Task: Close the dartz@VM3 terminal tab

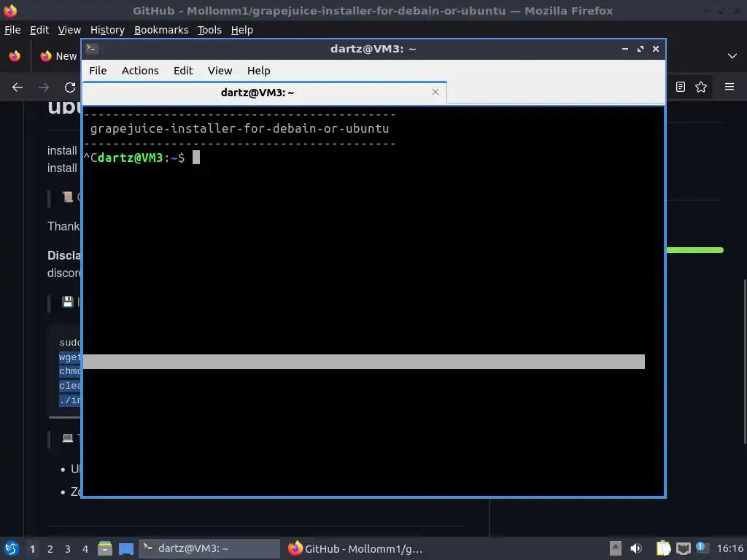Action: pyautogui.click(x=435, y=92)
